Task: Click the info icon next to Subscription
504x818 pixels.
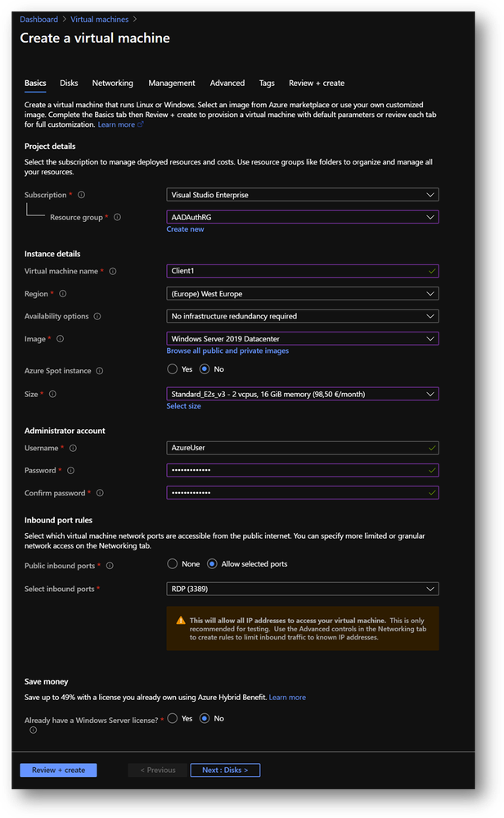Action: click(81, 195)
